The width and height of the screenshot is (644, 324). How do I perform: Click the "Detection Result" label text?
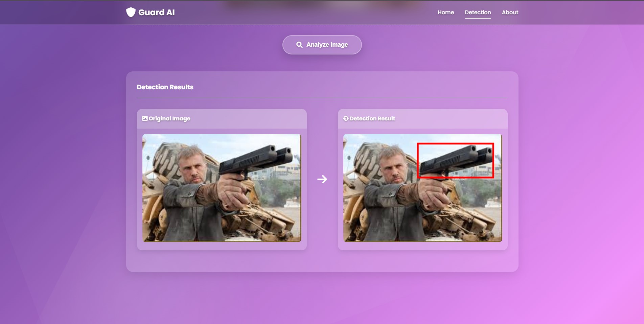click(x=372, y=118)
